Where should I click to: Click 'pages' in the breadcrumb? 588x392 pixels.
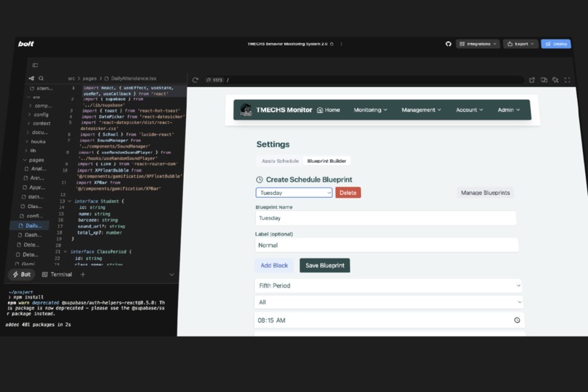coord(90,78)
